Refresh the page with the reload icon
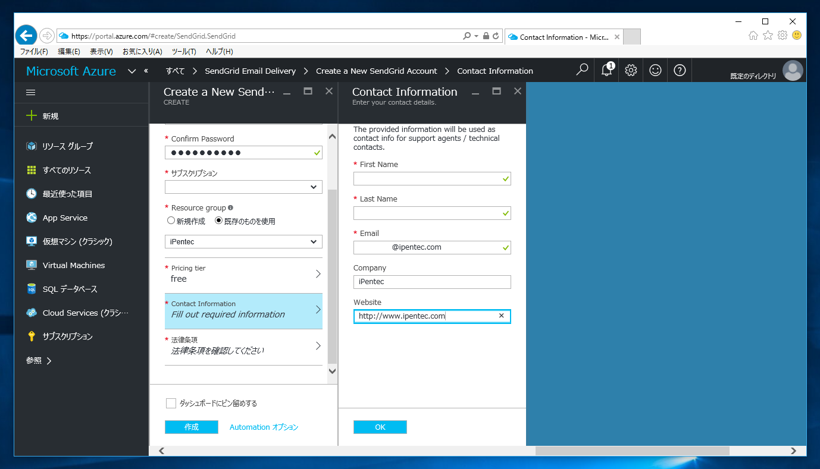This screenshot has height=469, width=820. [x=496, y=36]
